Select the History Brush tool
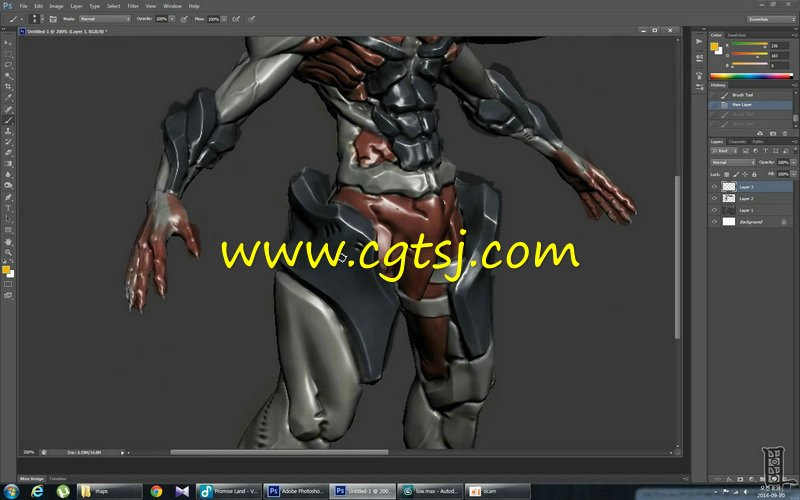Screen dimensions: 800x500 [x=8, y=142]
